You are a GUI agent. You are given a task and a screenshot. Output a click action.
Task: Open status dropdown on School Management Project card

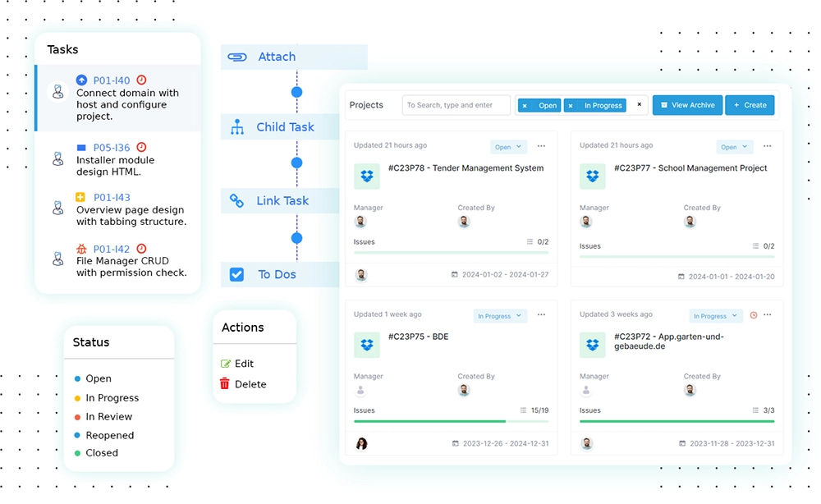733,147
